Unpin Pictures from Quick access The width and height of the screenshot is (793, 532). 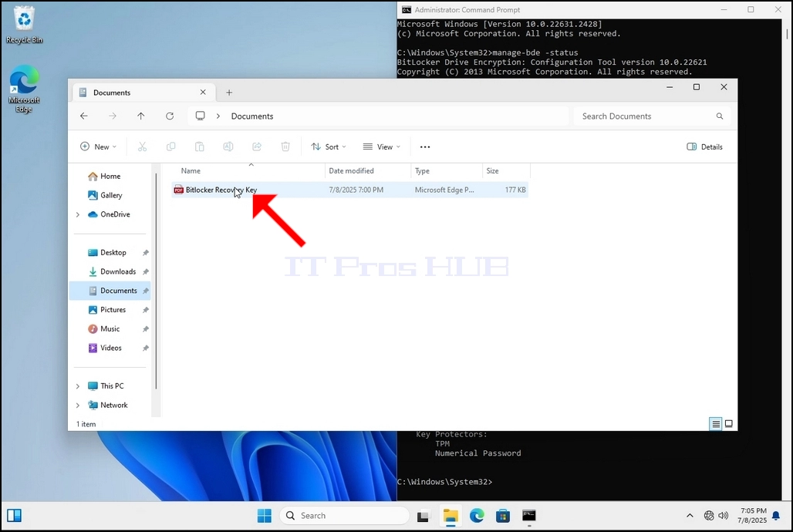(146, 309)
